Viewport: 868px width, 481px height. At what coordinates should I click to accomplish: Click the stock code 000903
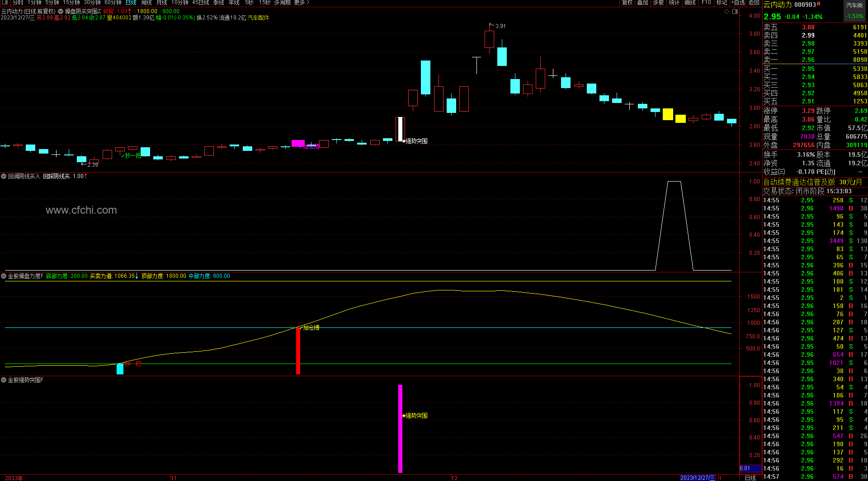click(x=805, y=5)
